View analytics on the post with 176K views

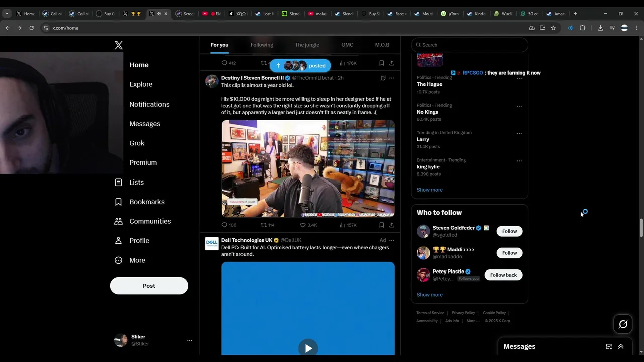coord(348,63)
